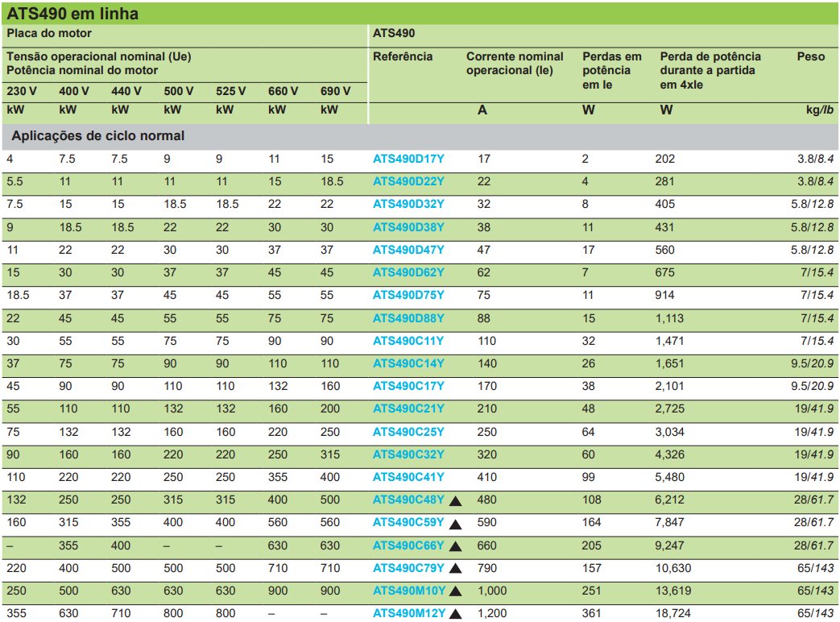Select power loss 361 in ATS490M12Y row
Screen dimensions: 840x622
[x=591, y=613]
